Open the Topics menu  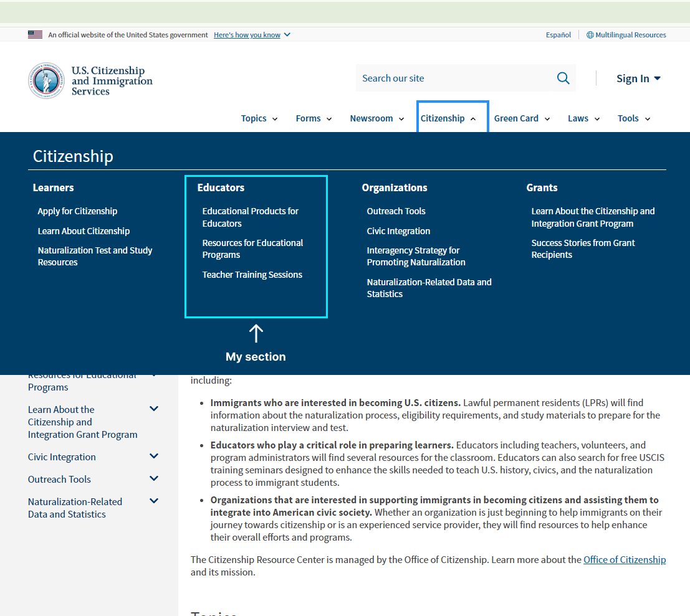[x=259, y=118]
